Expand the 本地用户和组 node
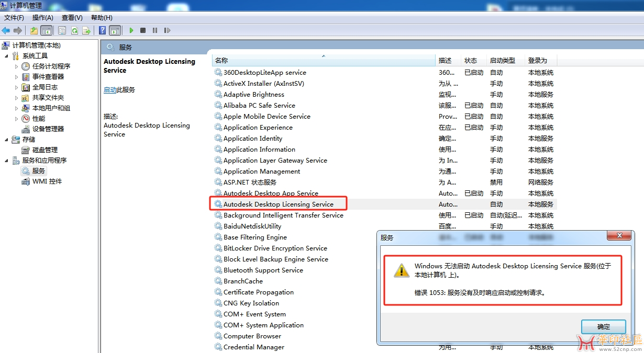The image size is (644, 353). pyautogui.click(x=17, y=108)
